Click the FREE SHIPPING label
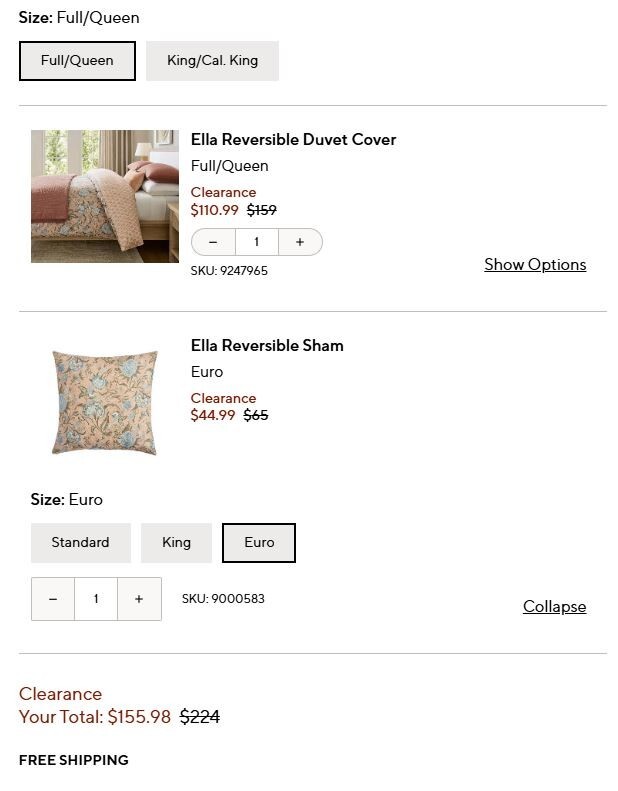Viewport: 618px width, 791px height. point(74,760)
